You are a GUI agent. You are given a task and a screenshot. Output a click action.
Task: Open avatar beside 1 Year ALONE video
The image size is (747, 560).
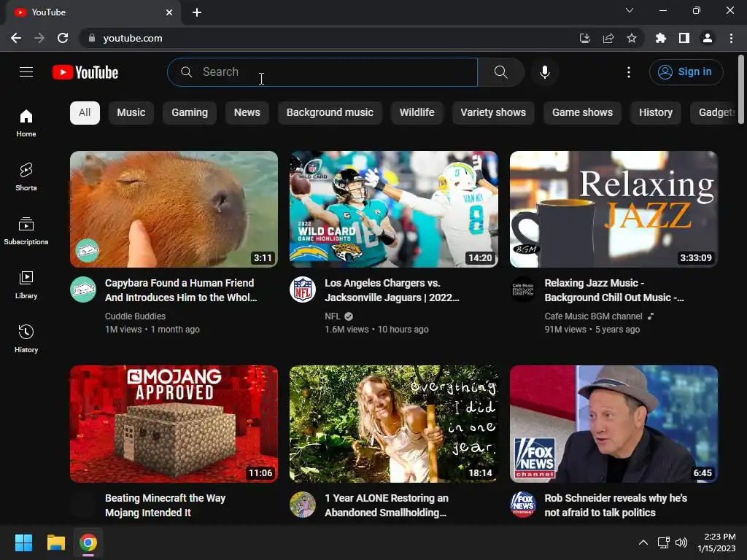pos(303,505)
